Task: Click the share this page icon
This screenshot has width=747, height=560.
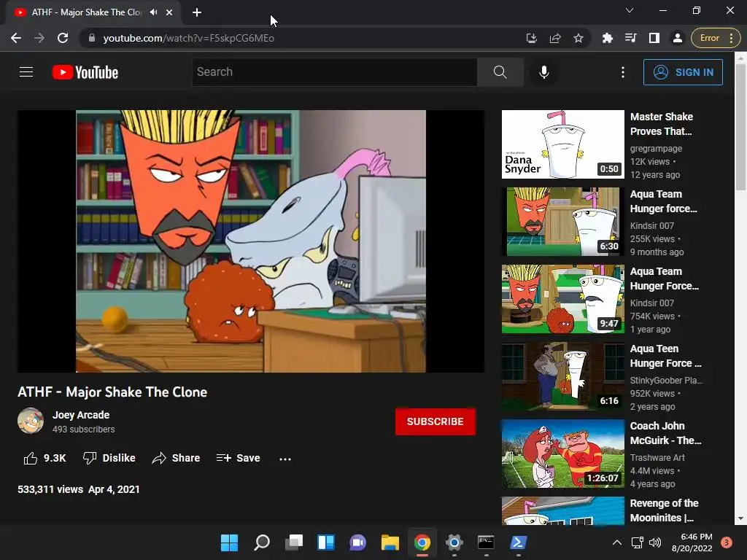Action: pos(555,38)
